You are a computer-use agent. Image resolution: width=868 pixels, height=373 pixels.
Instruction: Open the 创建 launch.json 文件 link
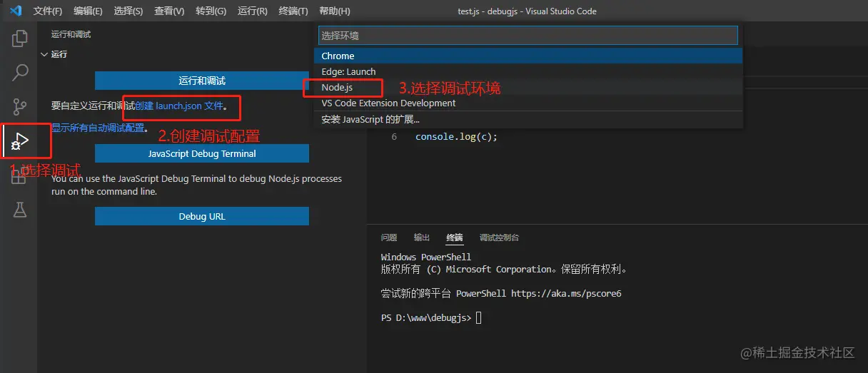tap(179, 106)
